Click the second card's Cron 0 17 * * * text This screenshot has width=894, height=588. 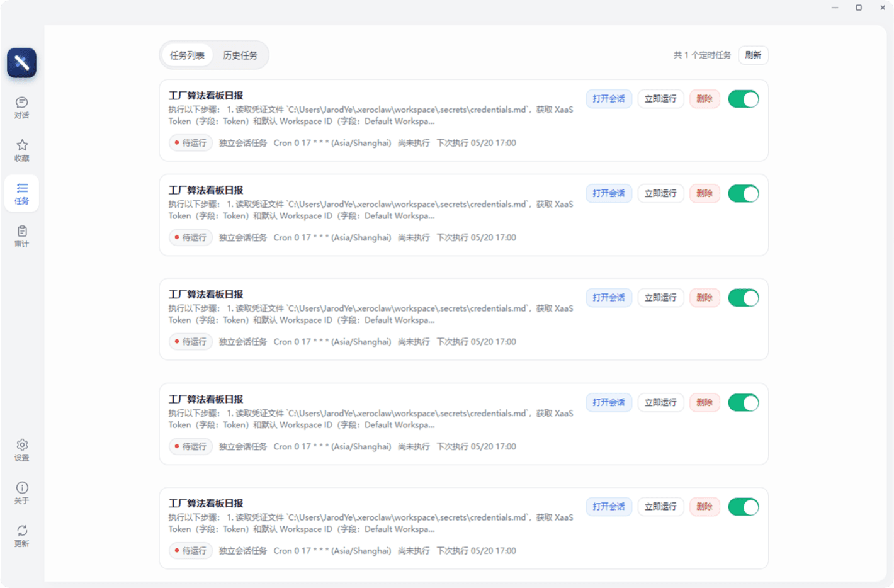coord(301,237)
